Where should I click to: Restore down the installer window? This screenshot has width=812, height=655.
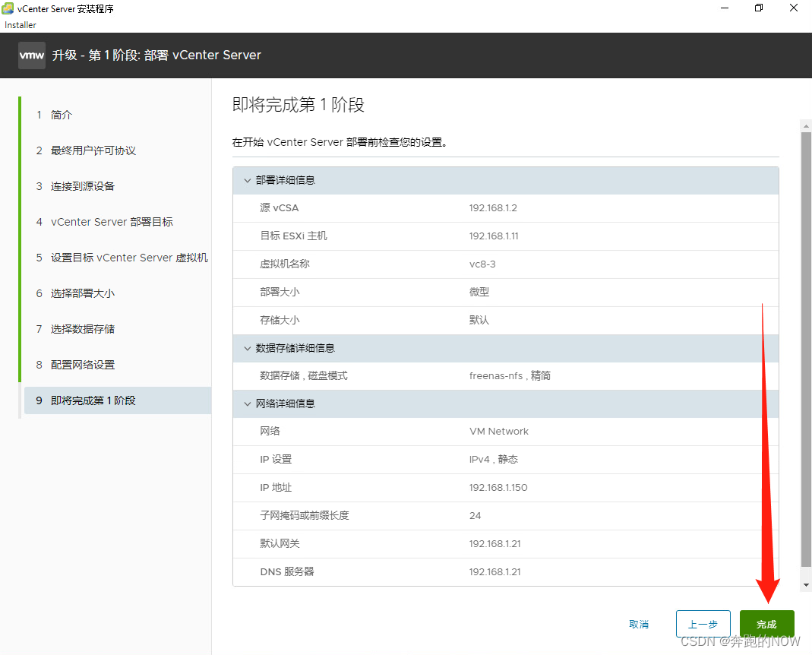(x=759, y=8)
